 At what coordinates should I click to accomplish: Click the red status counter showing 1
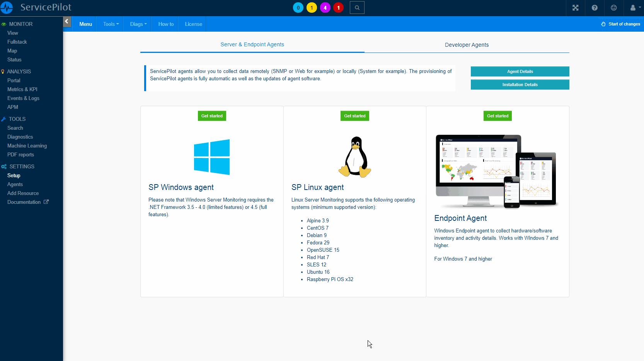339,8
